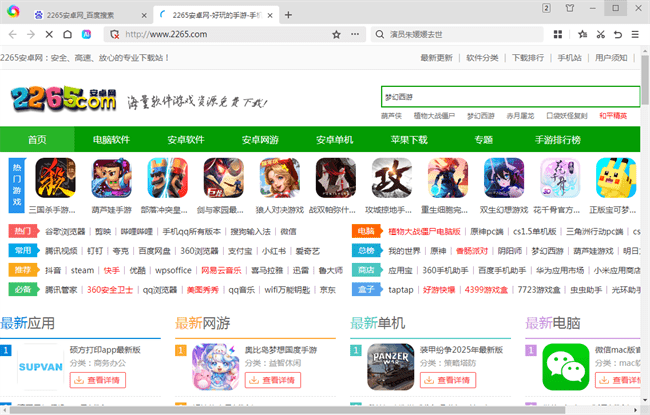
Task: Open 手游排行榜 navigation item
Action: click(x=558, y=140)
